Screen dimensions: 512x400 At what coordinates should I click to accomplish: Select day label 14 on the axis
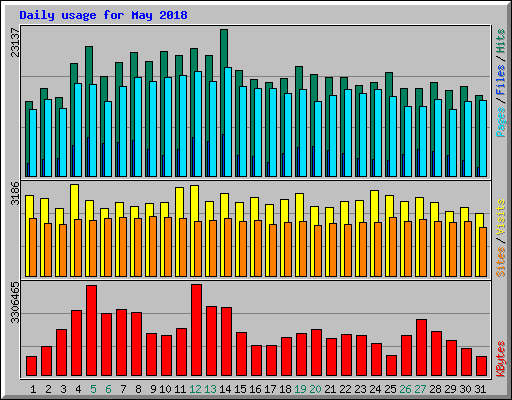[x=225, y=389]
